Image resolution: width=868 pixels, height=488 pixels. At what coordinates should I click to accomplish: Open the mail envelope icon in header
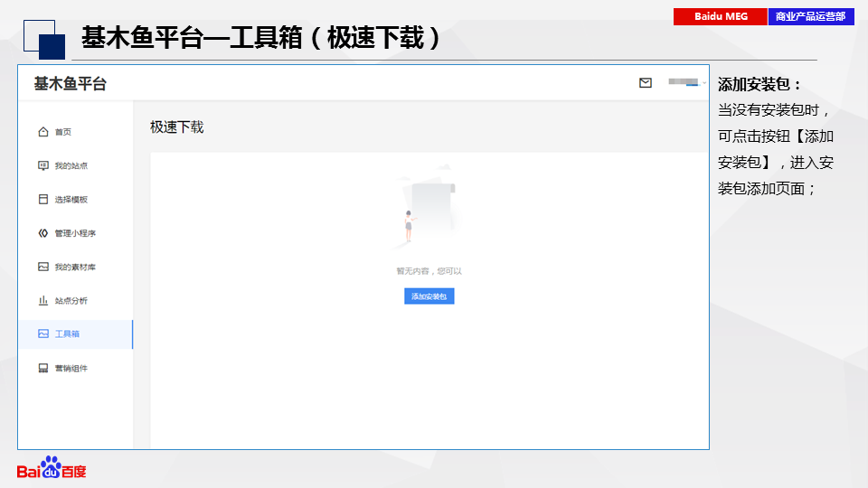pyautogui.click(x=645, y=83)
